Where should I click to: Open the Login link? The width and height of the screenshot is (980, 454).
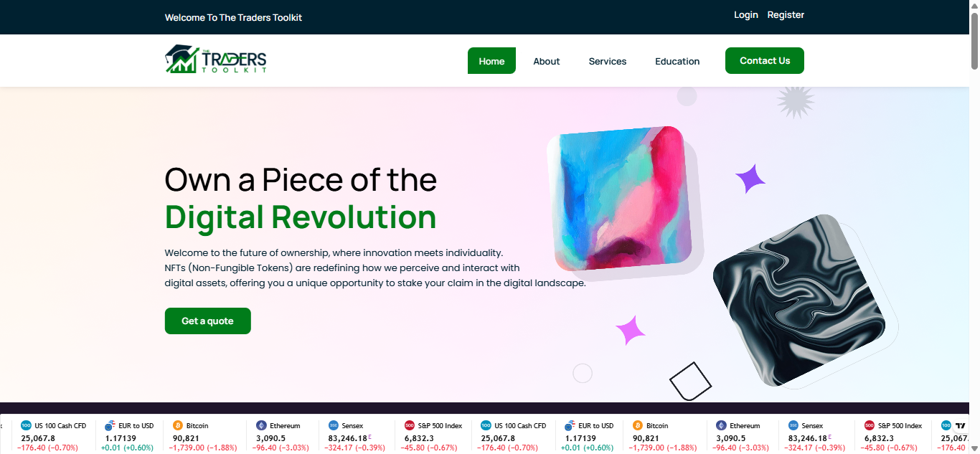click(x=746, y=15)
